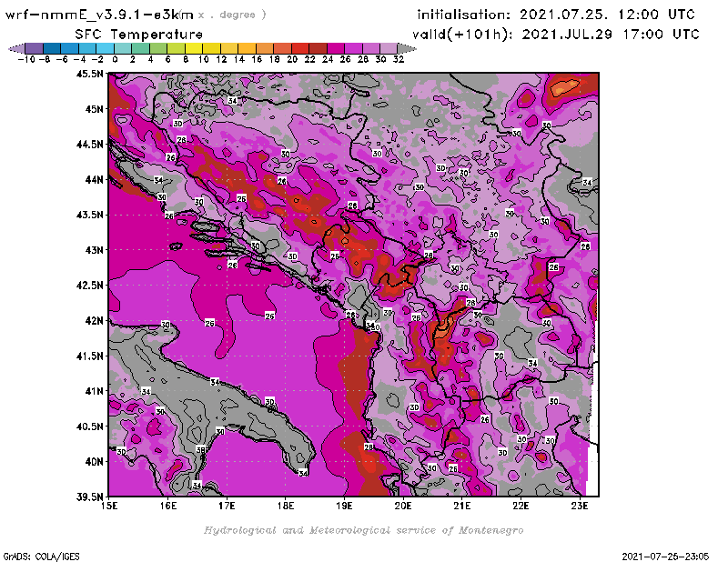
Task: Click the '39.5N' latitude label
Action: (89, 497)
